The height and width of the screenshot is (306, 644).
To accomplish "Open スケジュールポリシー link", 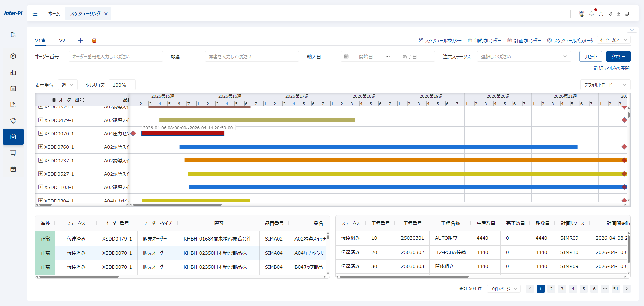I will (440, 40).
